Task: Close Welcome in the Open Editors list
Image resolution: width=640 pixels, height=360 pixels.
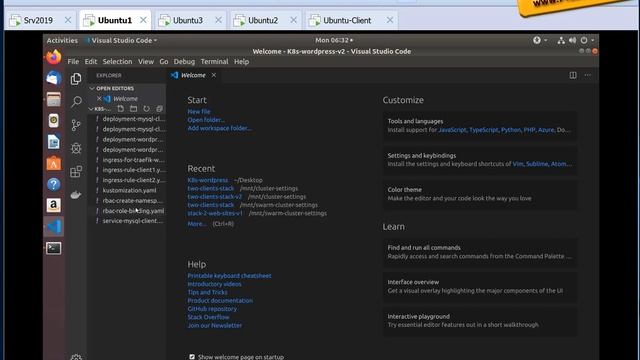Action: 99,98
